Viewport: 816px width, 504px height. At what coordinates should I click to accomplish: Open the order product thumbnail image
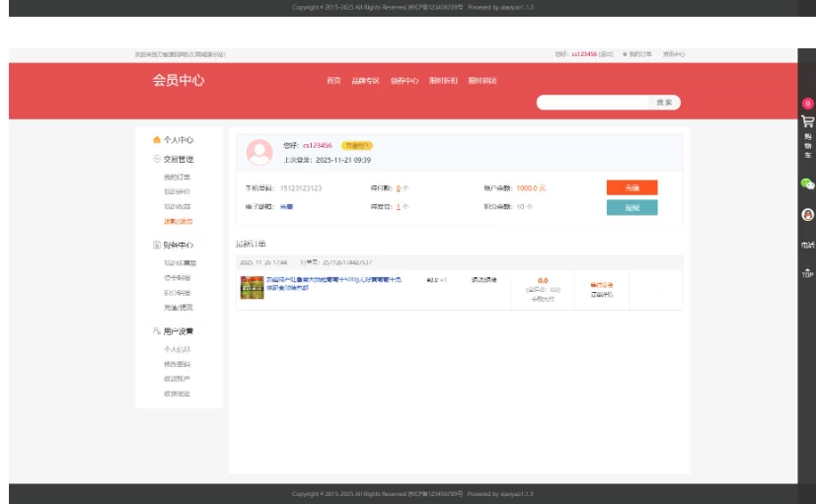(x=252, y=287)
